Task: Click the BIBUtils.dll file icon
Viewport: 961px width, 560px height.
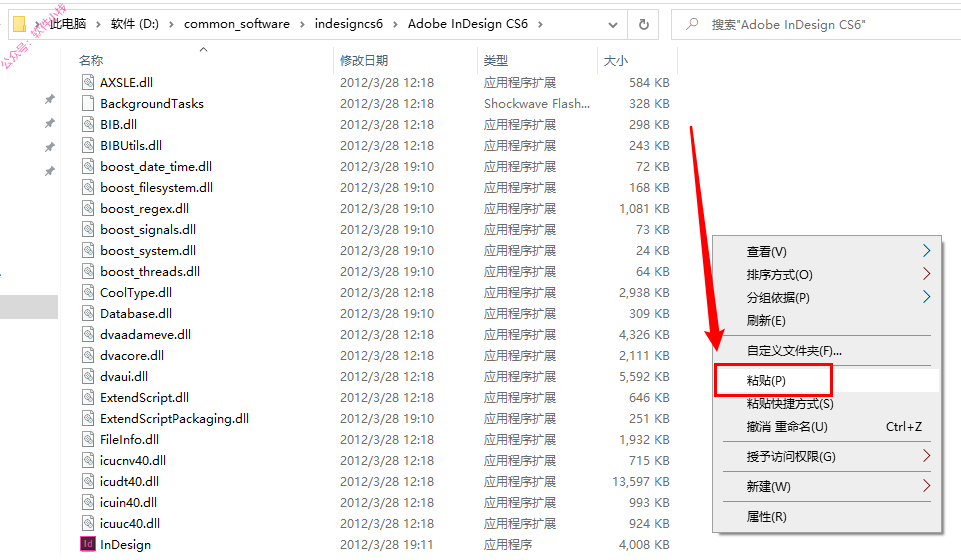Action: [x=88, y=145]
